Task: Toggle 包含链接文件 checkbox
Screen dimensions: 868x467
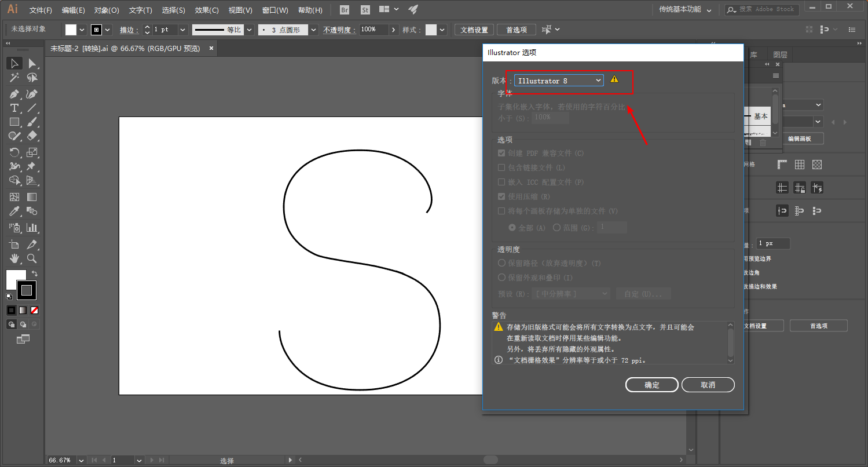Action: tap(501, 167)
